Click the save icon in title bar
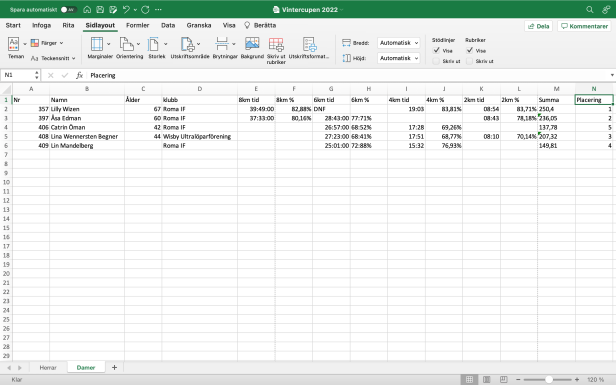The image size is (616, 385). 100,9
